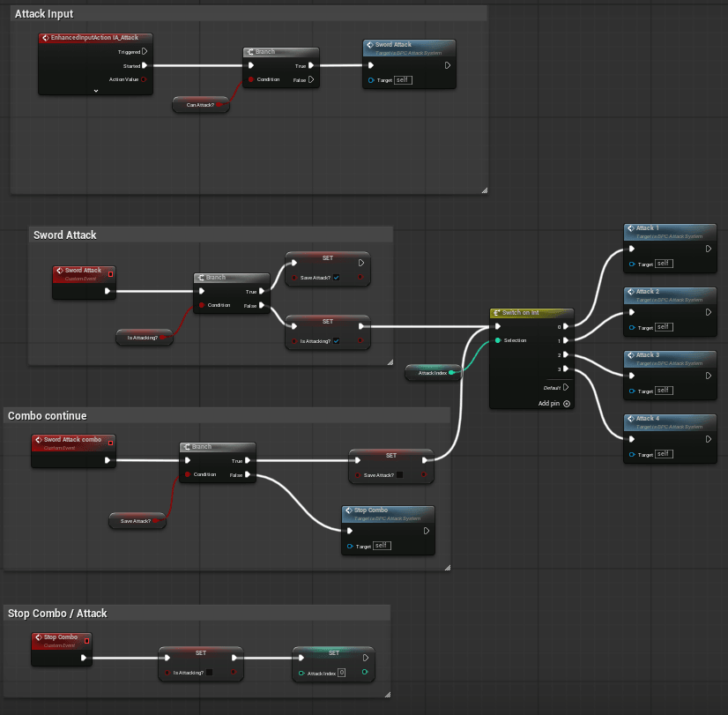Click output pin 2 of Switch on Int

(566, 354)
